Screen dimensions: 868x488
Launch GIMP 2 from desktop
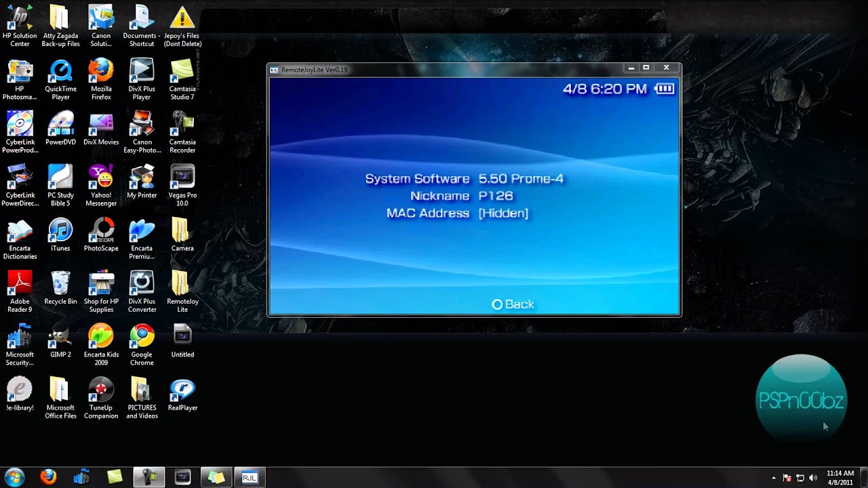click(x=60, y=340)
